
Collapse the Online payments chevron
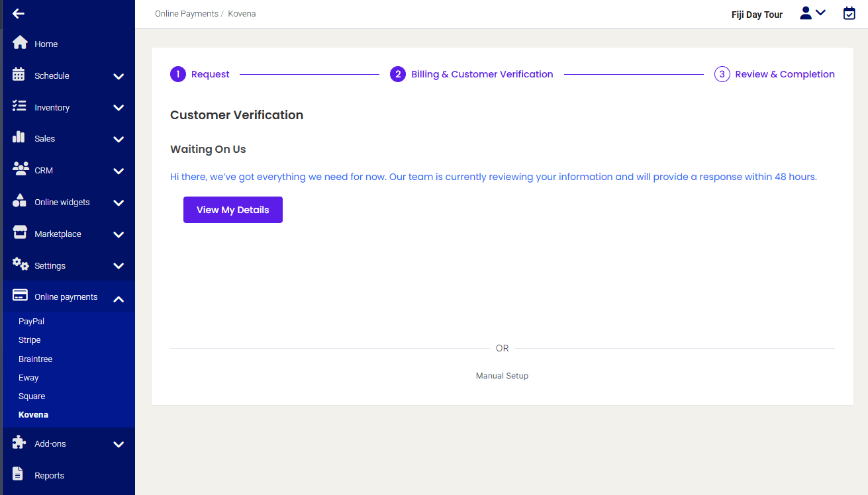[x=119, y=299]
